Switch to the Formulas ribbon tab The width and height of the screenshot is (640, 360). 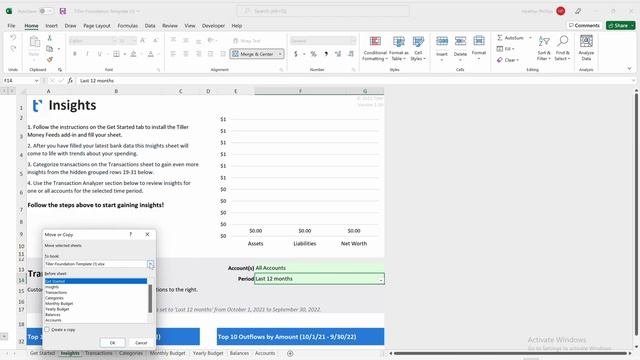point(128,26)
